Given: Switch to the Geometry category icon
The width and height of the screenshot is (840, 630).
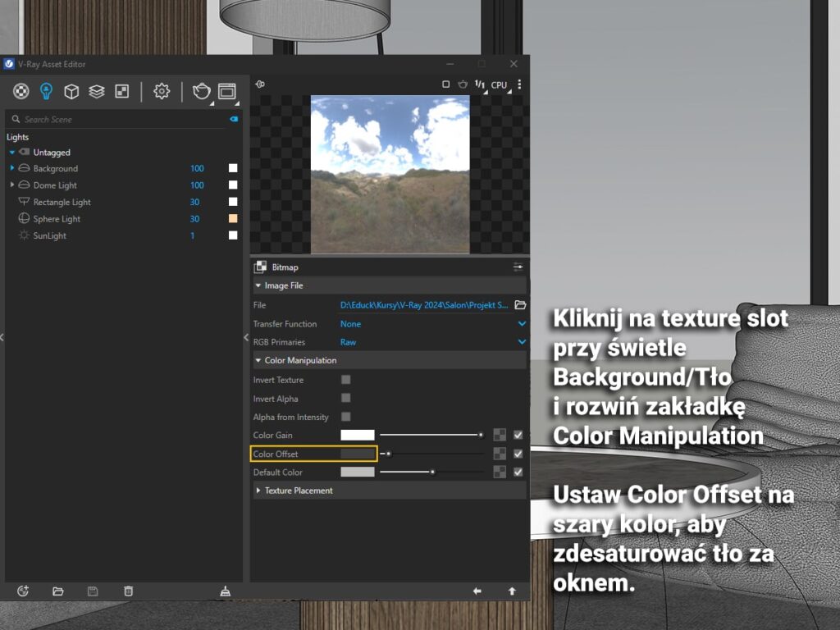Looking at the screenshot, I should coord(71,91).
